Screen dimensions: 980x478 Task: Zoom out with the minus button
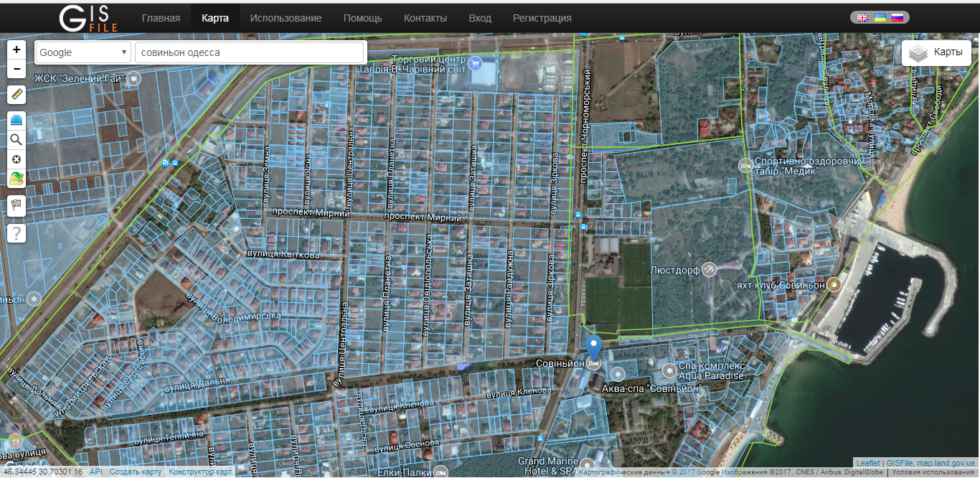pyautogui.click(x=17, y=69)
